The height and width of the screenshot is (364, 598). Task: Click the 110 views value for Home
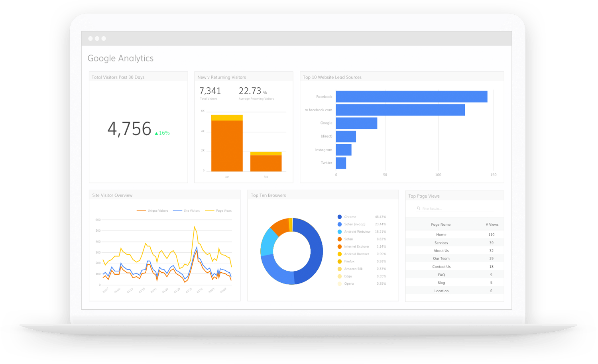click(x=491, y=235)
